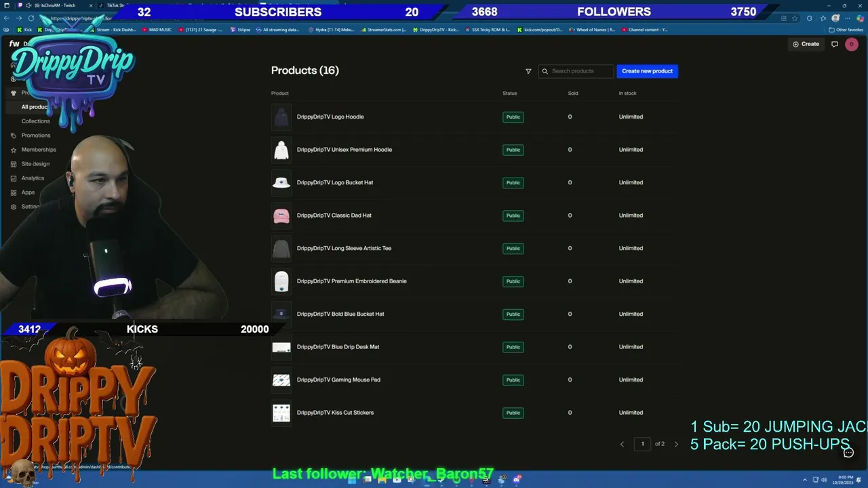Screen dimensions: 868x488
Task: Go to the next products page arrow
Action: [x=676, y=444]
